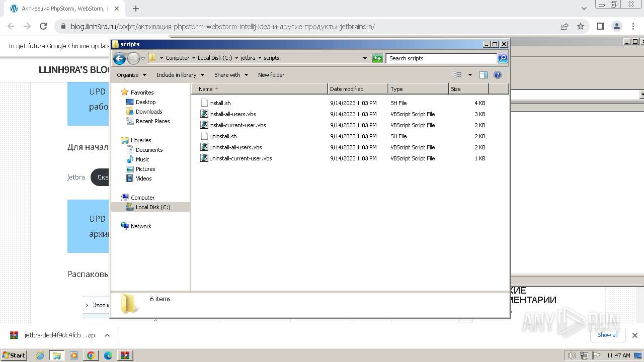Open Include in library dropdown
This screenshot has width=644, height=362.
pyautogui.click(x=181, y=75)
